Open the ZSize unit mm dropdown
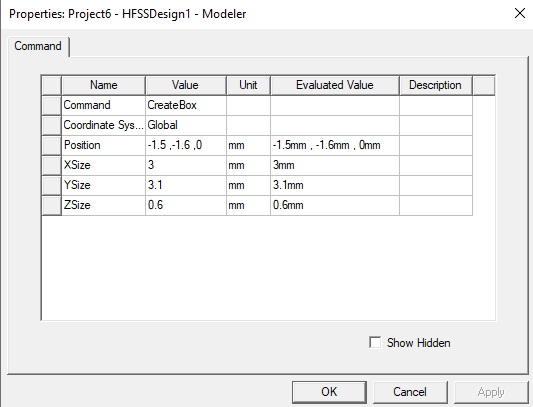 click(248, 205)
